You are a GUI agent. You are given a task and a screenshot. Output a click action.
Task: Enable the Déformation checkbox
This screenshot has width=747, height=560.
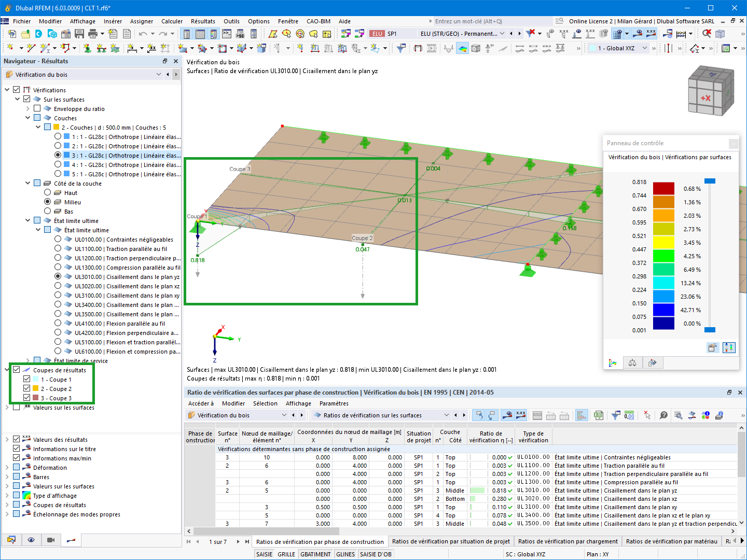click(x=17, y=467)
